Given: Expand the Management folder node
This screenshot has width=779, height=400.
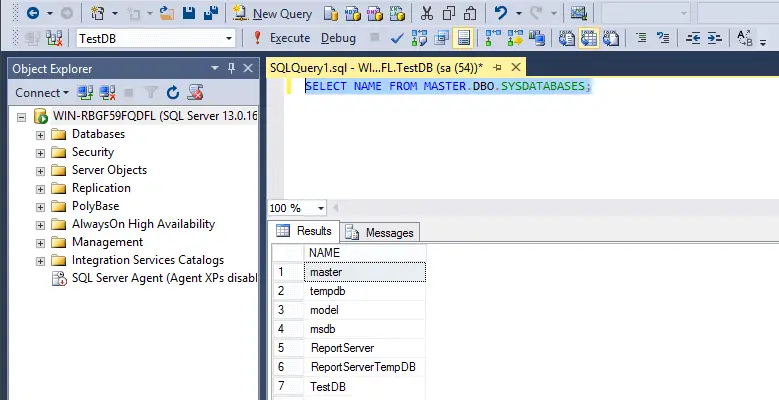Looking at the screenshot, I should [x=40, y=243].
